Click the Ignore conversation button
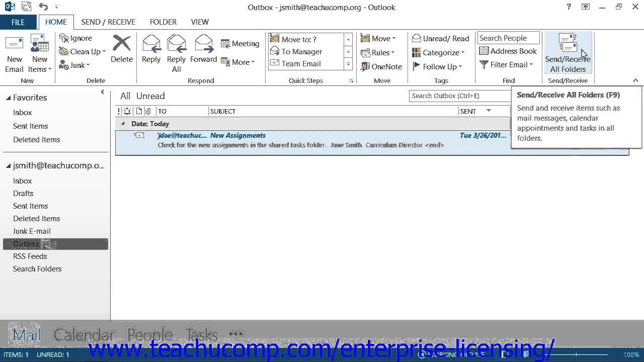The width and height of the screenshot is (644, 362). 76,38
